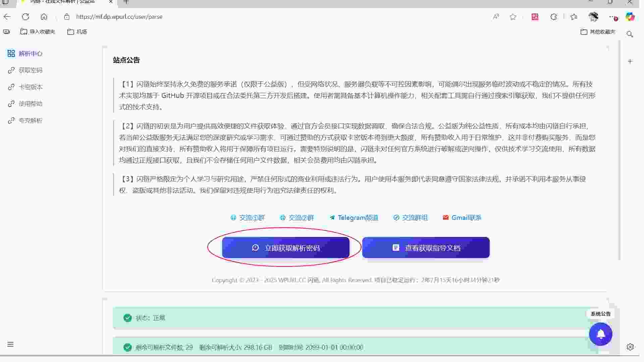Click the browser refresh icon

(25, 17)
